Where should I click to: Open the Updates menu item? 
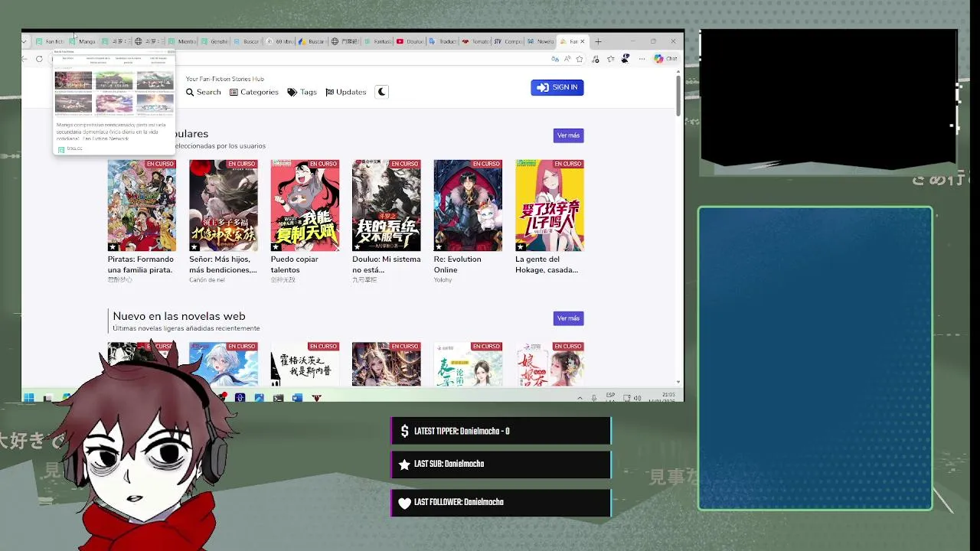tap(346, 92)
